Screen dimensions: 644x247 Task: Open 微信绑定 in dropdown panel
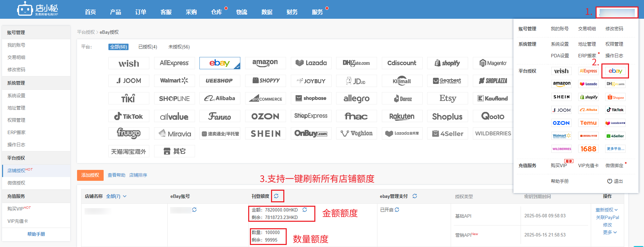(614, 165)
